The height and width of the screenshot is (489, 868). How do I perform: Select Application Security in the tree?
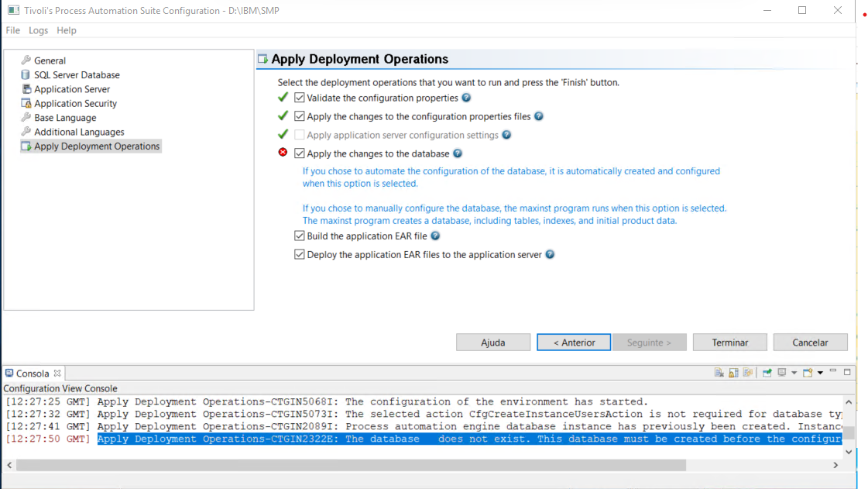coord(75,104)
